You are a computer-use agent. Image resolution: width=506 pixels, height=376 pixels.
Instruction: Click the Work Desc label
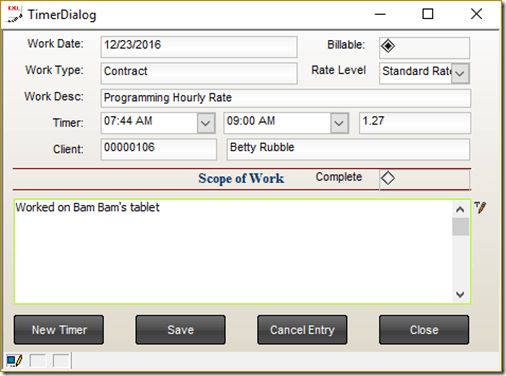[54, 97]
